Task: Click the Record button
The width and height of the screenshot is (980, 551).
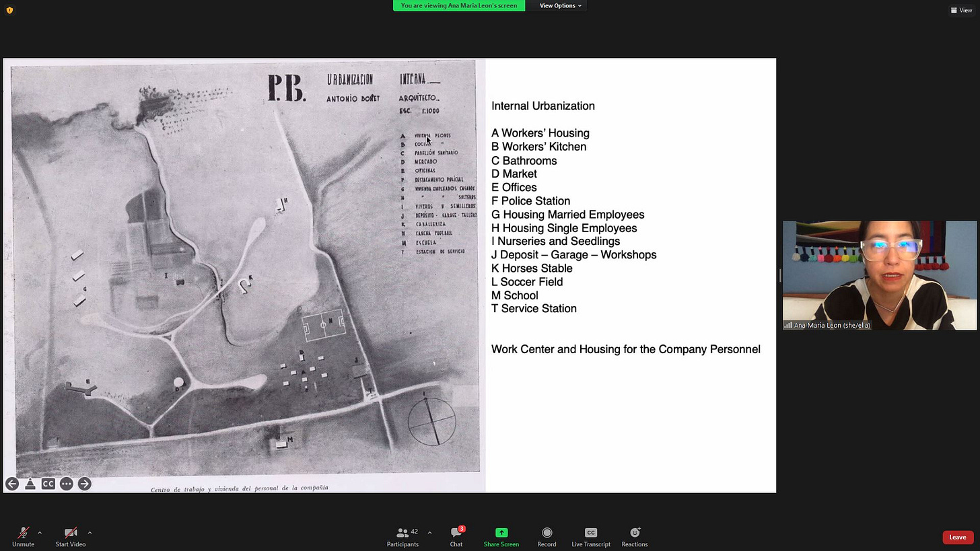Action: (x=547, y=536)
